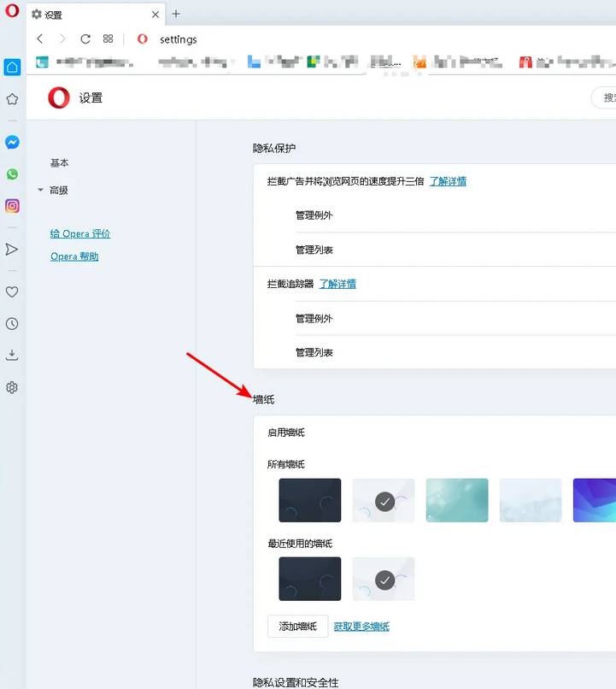Open the Speed Dial home sidebar icon
This screenshot has width=616, height=689.
(x=12, y=68)
